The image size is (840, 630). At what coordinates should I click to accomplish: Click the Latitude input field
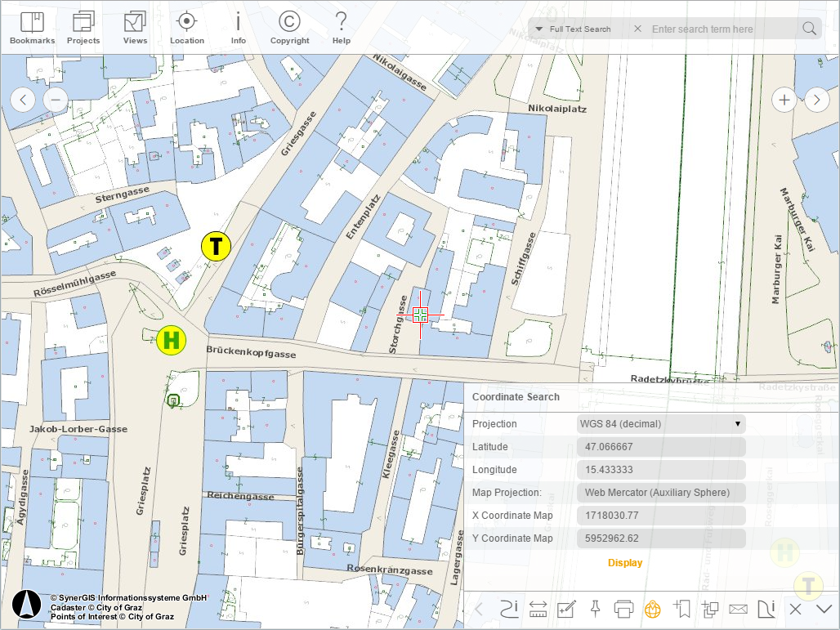663,447
